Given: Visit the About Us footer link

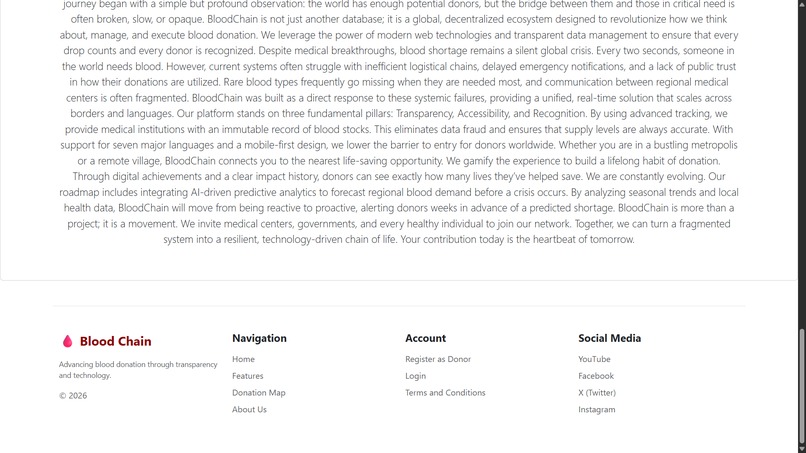Looking at the screenshot, I should click(x=249, y=409).
